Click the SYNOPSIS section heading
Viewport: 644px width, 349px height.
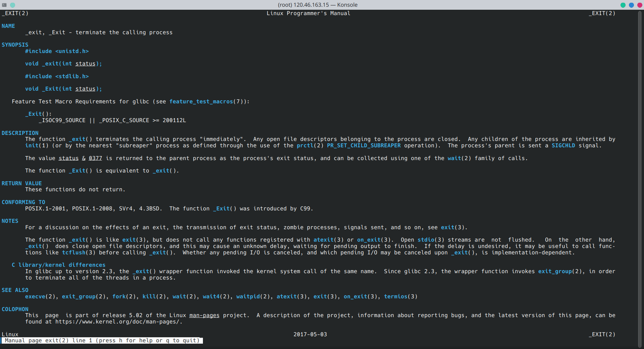pos(15,45)
